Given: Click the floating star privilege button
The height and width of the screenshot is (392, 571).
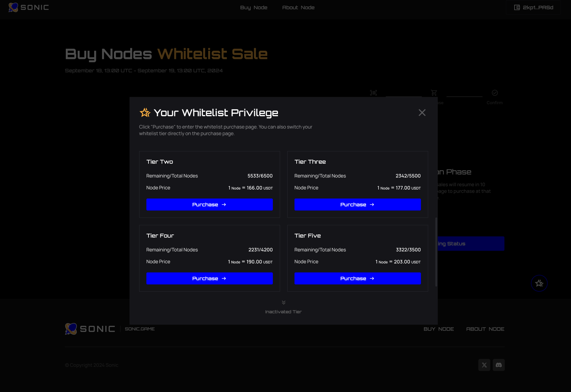Looking at the screenshot, I should [539, 283].
